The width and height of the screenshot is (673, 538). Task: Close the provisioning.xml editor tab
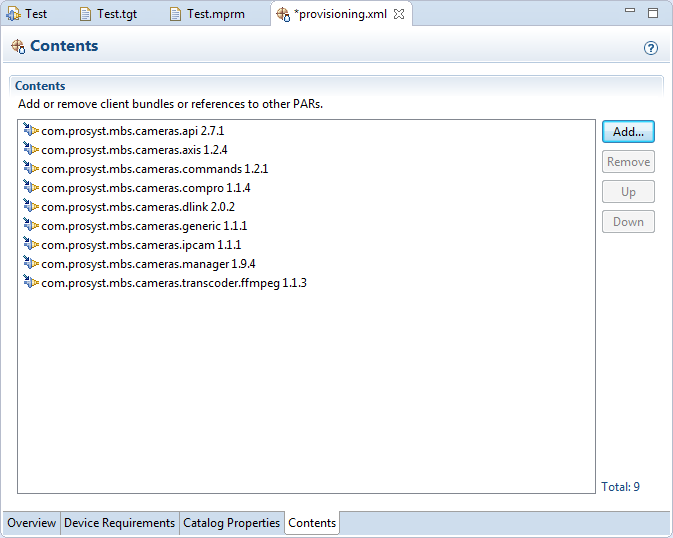[399, 14]
